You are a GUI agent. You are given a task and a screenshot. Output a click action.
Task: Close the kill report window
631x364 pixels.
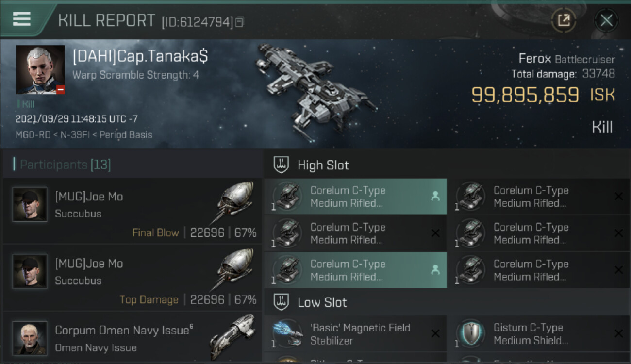(x=606, y=20)
